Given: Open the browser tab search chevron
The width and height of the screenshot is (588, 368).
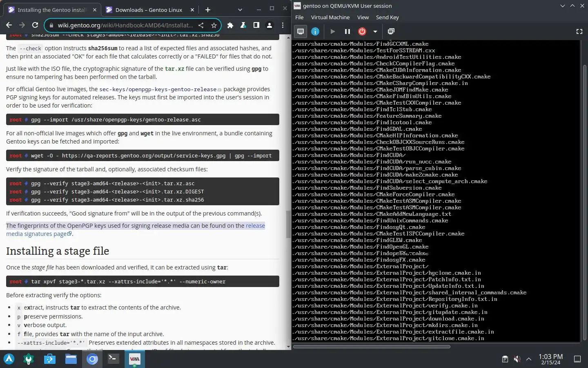Looking at the screenshot, I should (240, 10).
